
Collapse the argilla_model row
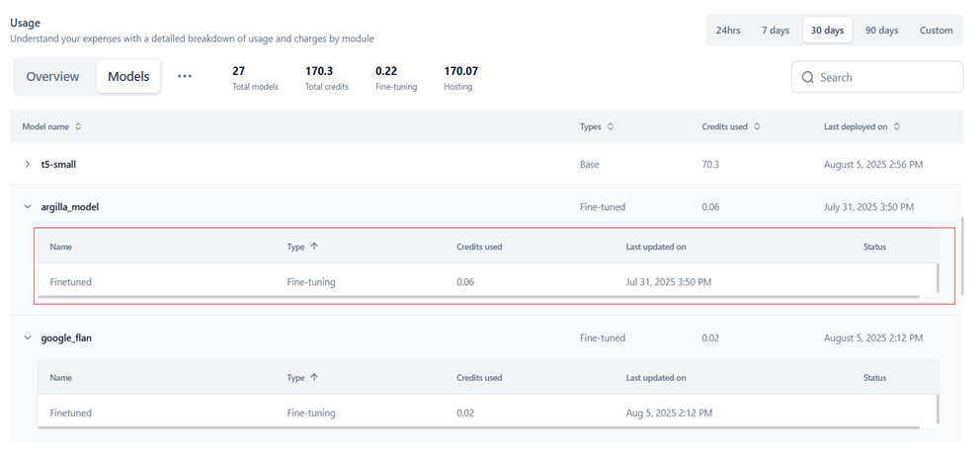[28, 207]
